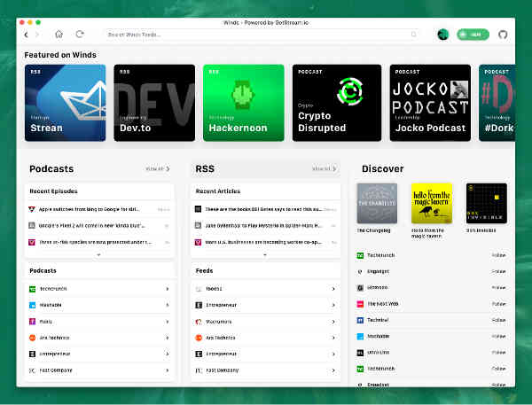The height and width of the screenshot is (405, 532).
Task: Expand Mashable chevron in Podcasts list
Action: pos(168,305)
